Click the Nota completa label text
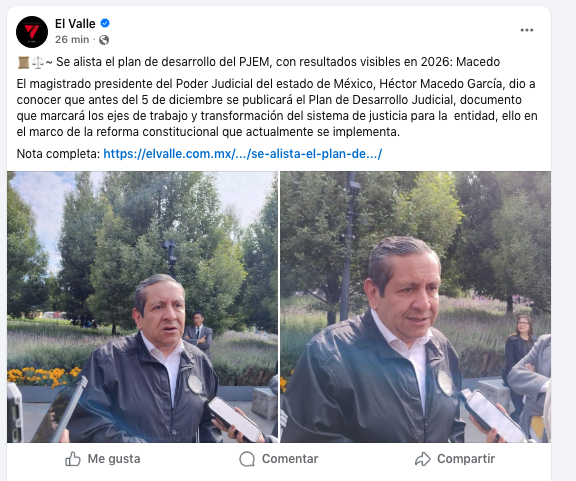 58,154
